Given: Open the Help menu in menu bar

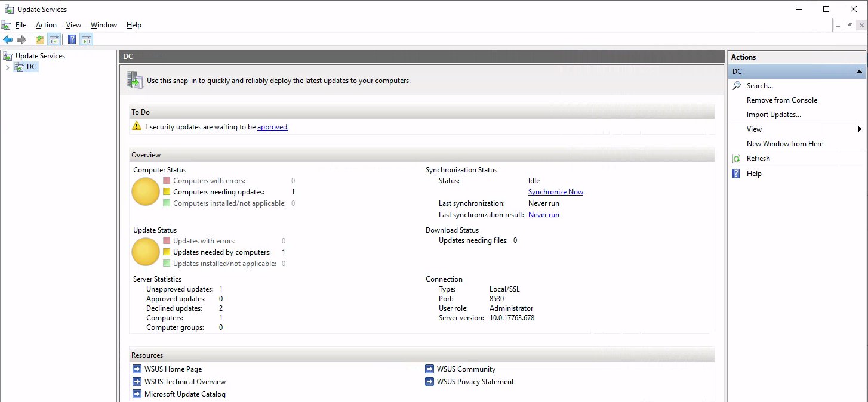Looking at the screenshot, I should (x=134, y=25).
